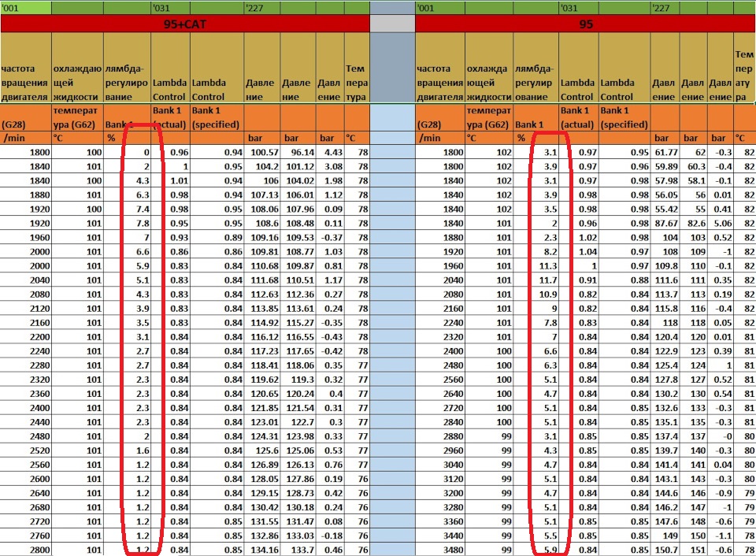The width and height of the screenshot is (756, 556).
Task: Select the red 95+CAT header cell
Action: coord(185,24)
